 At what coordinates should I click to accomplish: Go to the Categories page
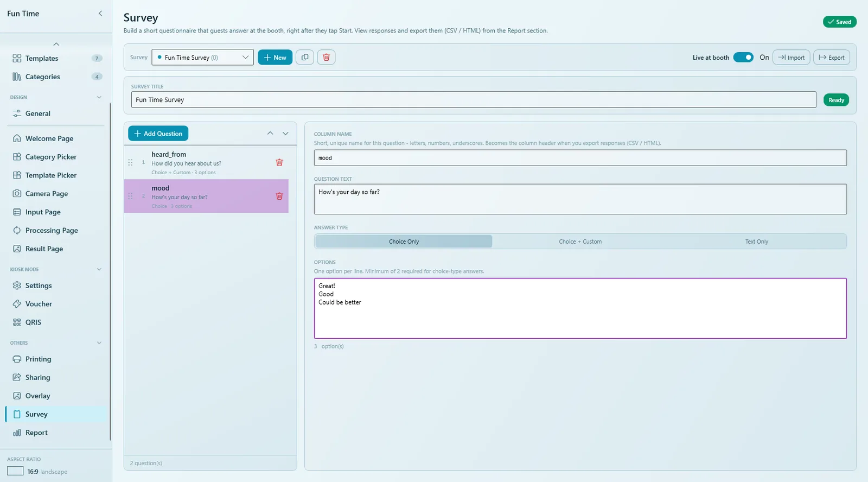(56, 77)
